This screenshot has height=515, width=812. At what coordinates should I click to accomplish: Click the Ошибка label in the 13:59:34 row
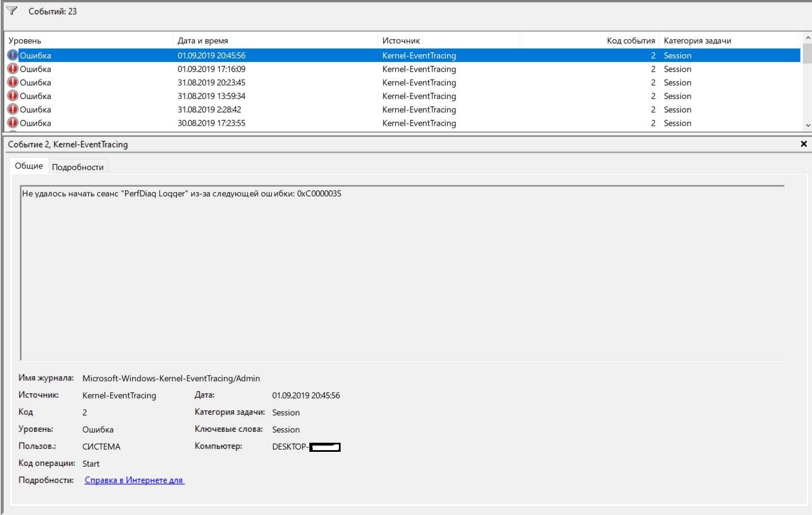(35, 96)
